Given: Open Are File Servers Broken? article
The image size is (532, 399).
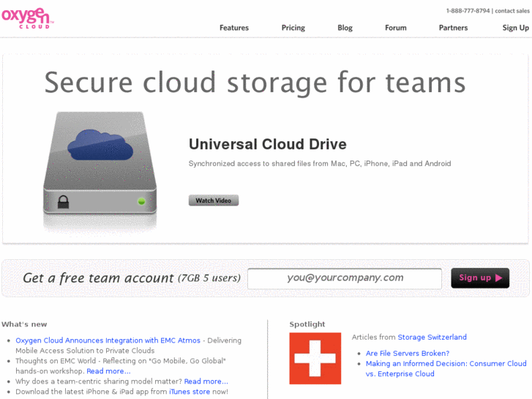Looking at the screenshot, I should point(408,353).
